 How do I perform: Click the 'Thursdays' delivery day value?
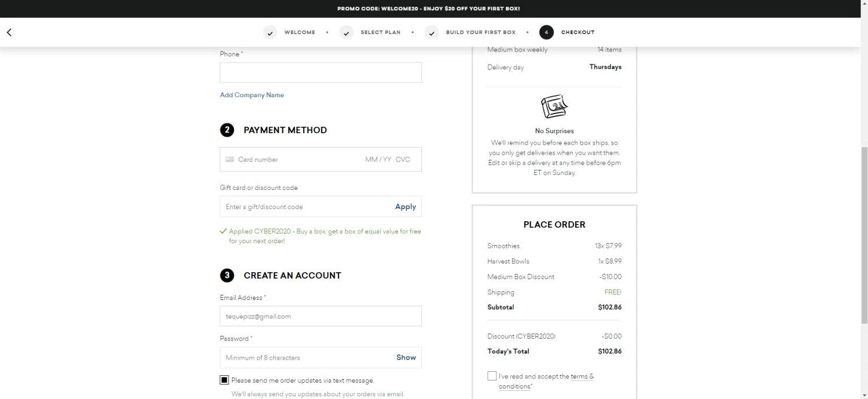(x=605, y=67)
